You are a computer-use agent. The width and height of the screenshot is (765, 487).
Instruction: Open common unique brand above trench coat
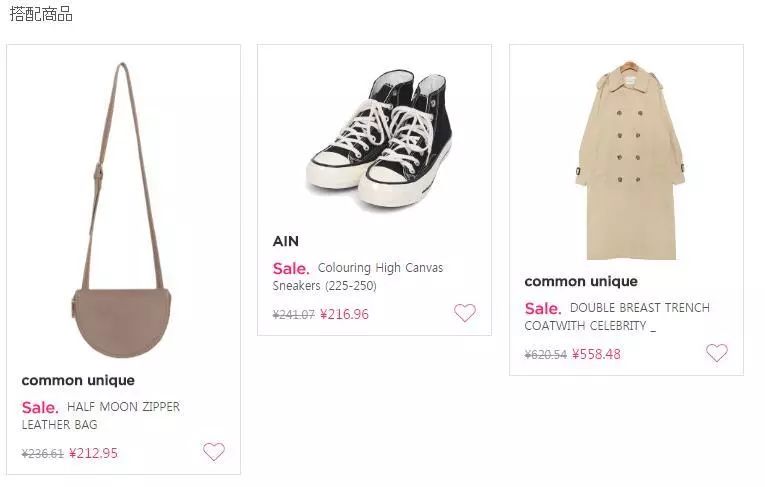coord(581,281)
